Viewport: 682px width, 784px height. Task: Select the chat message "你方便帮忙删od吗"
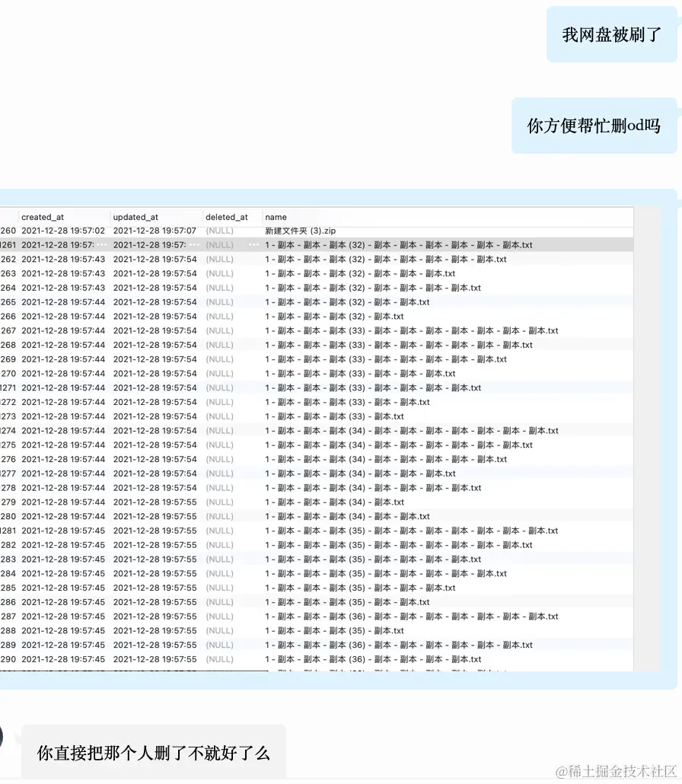(594, 126)
